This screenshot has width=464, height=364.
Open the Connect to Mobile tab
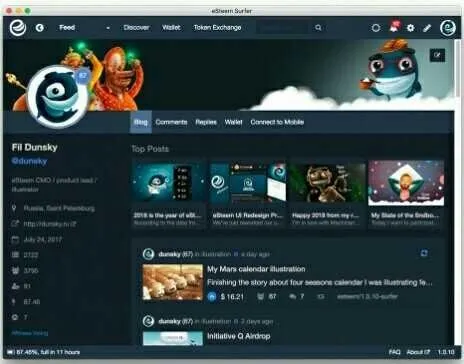tap(277, 122)
